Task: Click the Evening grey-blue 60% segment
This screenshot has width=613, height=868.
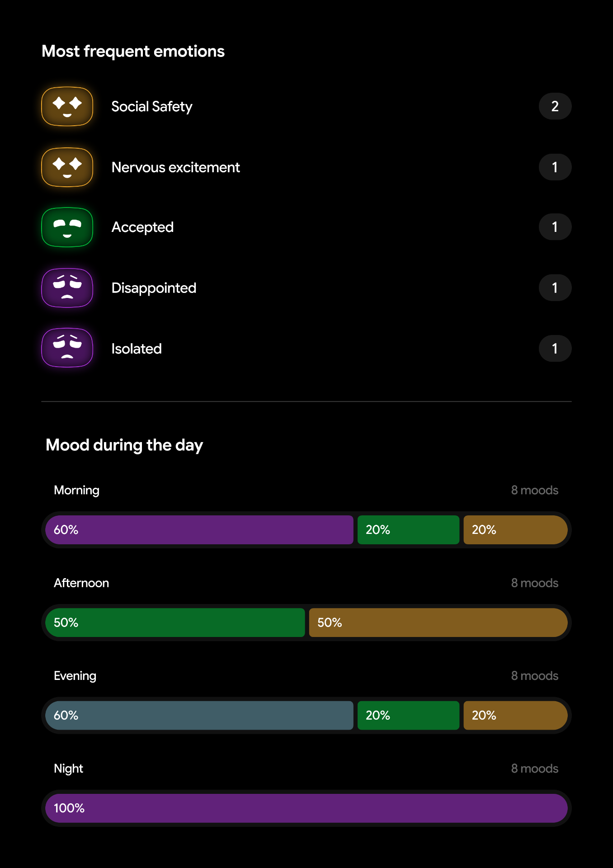Action: 199,715
